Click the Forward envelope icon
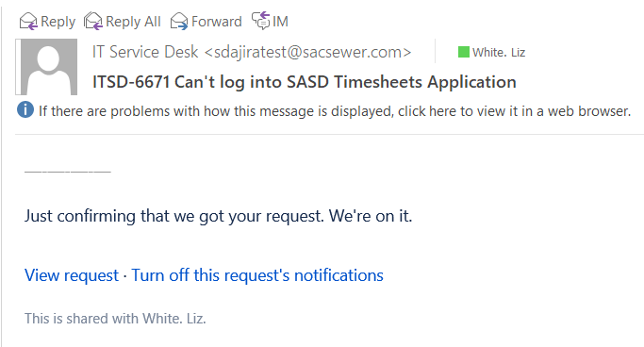 tap(179, 22)
